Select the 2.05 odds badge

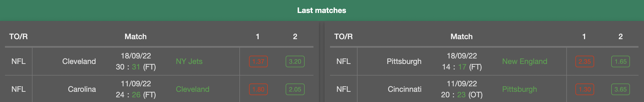coord(295,89)
